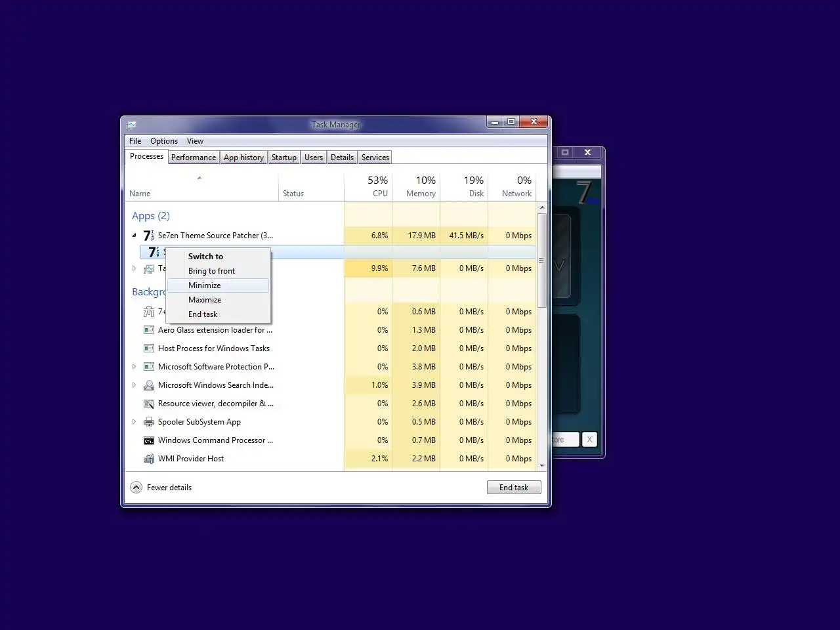840x630 pixels.
Task: Click the Aero Glass extension loader icon
Action: tap(149, 330)
